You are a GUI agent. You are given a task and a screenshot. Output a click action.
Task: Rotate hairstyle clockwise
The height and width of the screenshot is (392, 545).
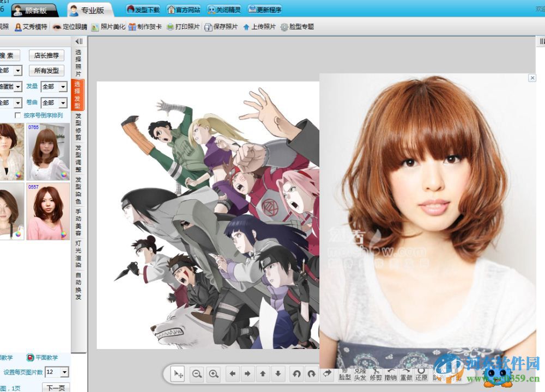click(312, 374)
